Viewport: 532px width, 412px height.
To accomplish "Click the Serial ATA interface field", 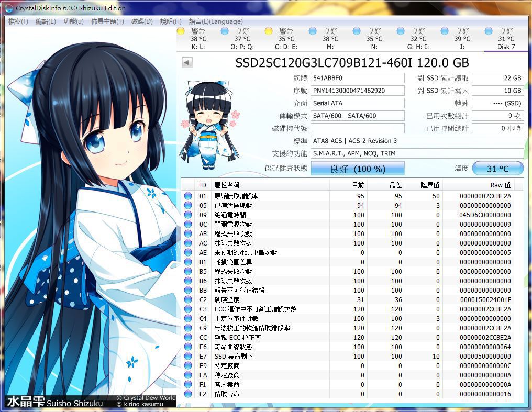I will (358, 103).
